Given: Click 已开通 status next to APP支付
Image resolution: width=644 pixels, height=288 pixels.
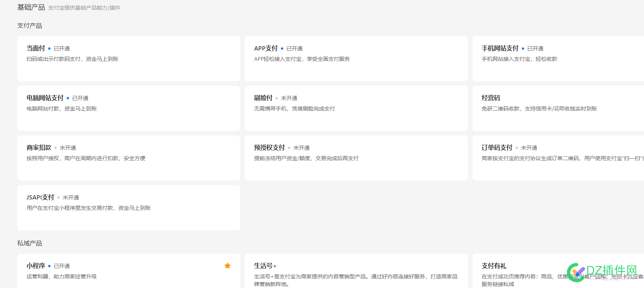Looking at the screenshot, I should (294, 49).
